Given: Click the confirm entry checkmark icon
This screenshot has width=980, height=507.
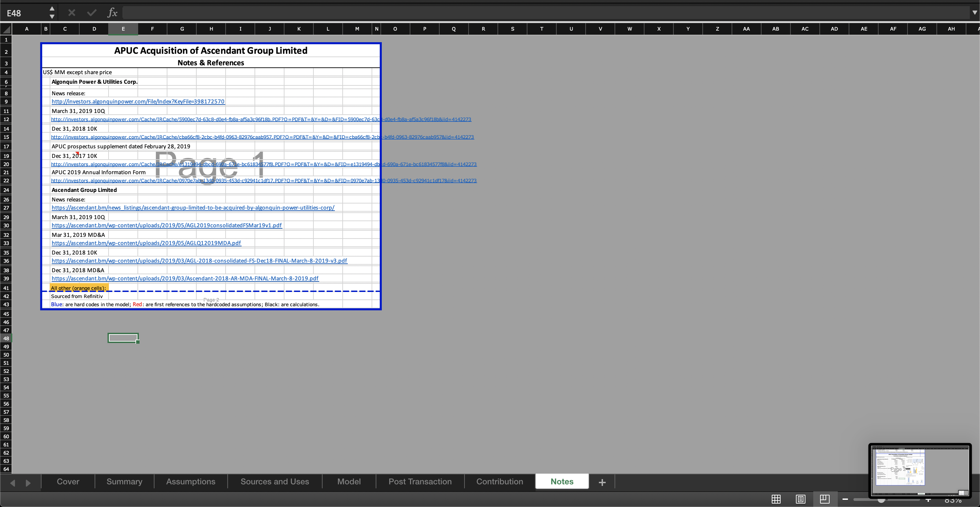Looking at the screenshot, I should [92, 13].
